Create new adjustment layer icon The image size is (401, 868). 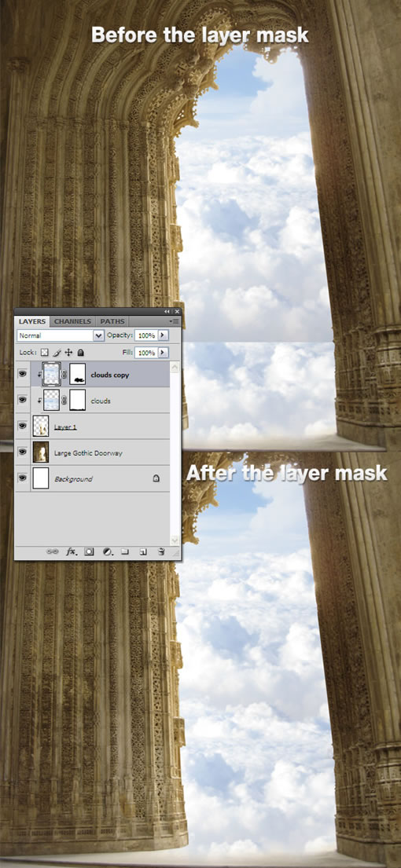tap(108, 551)
